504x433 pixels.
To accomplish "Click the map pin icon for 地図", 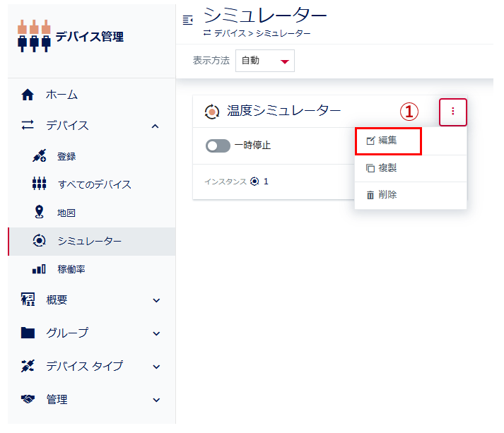I will point(40,213).
